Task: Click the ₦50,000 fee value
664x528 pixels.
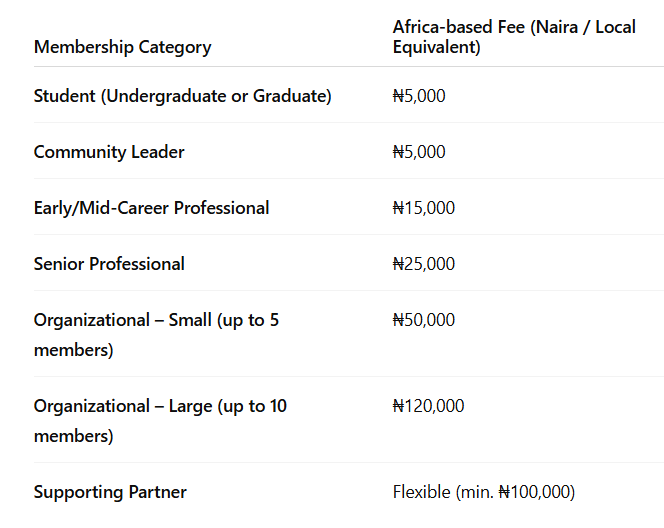Action: (x=424, y=320)
